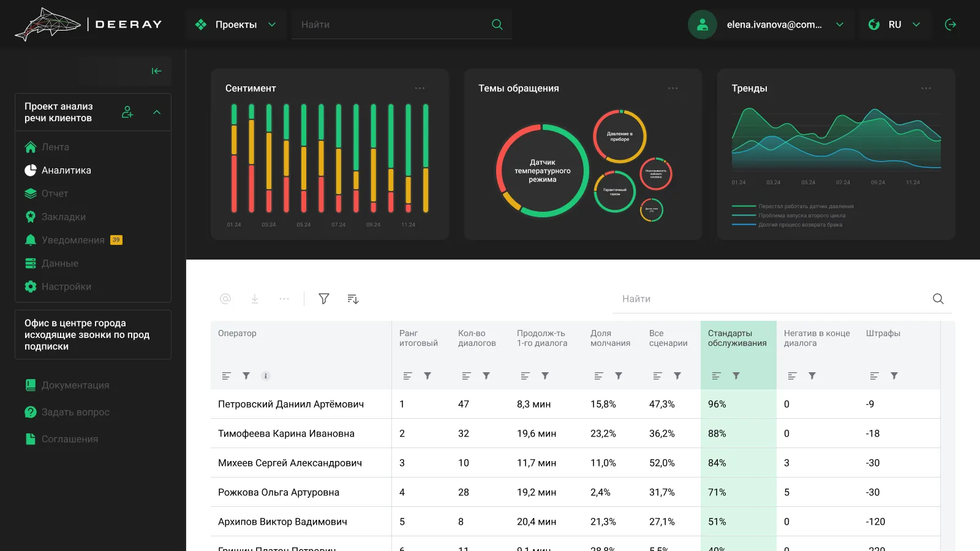Collapse the Проект анализ речи клиентов section
This screenshot has width=980, height=551.
157,112
